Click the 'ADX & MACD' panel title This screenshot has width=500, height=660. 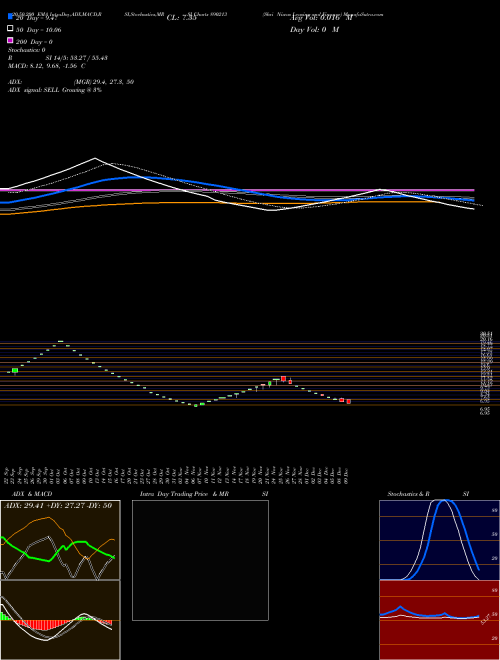click(32, 494)
